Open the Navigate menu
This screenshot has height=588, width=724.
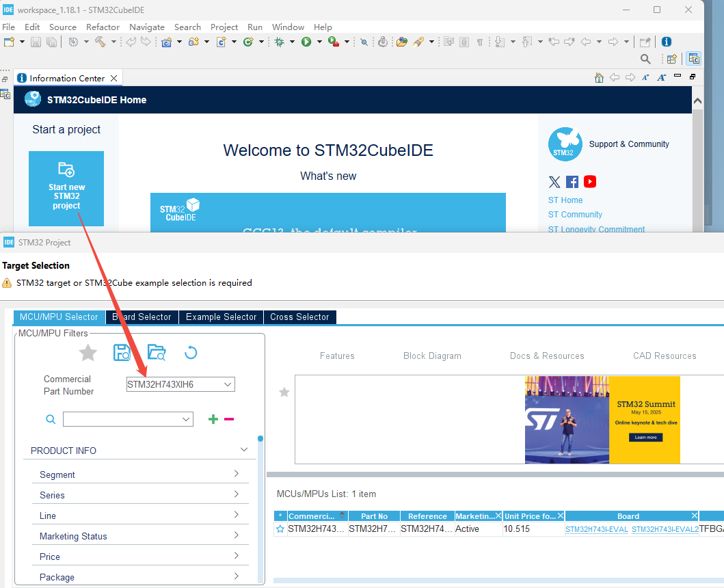(x=147, y=27)
